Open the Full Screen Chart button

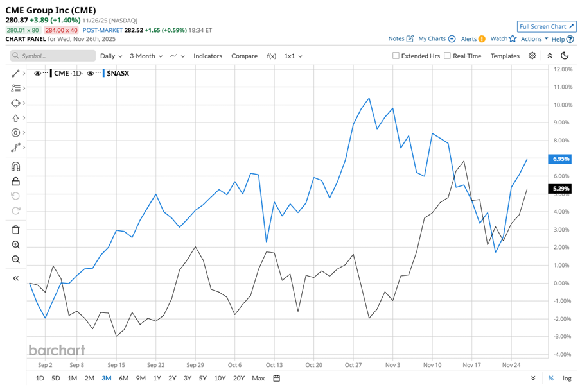pyautogui.click(x=547, y=26)
